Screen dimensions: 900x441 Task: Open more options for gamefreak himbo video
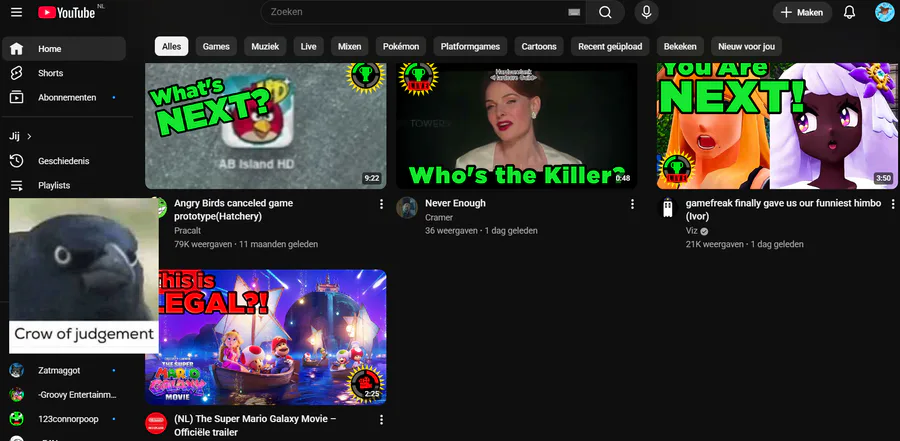tap(893, 204)
